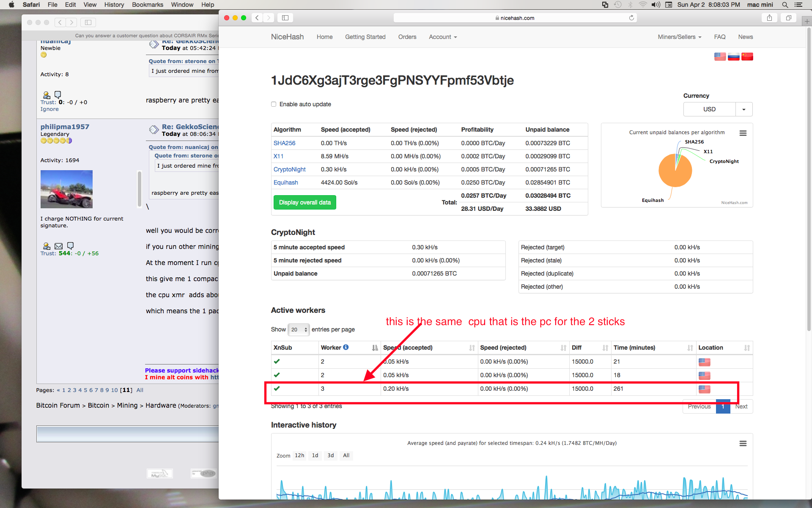
Task: Click the Safari back button in NiceHash window
Action: point(257,18)
